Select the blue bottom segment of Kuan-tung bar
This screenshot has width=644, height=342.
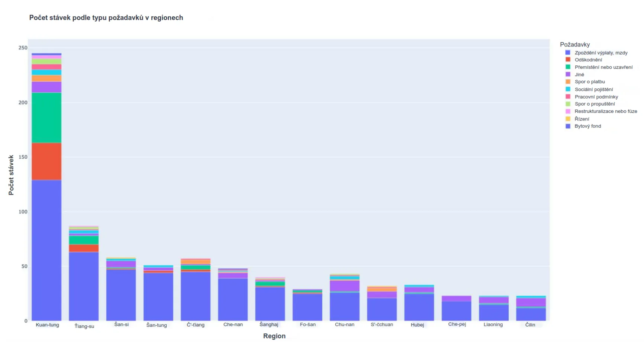pyautogui.click(x=46, y=250)
